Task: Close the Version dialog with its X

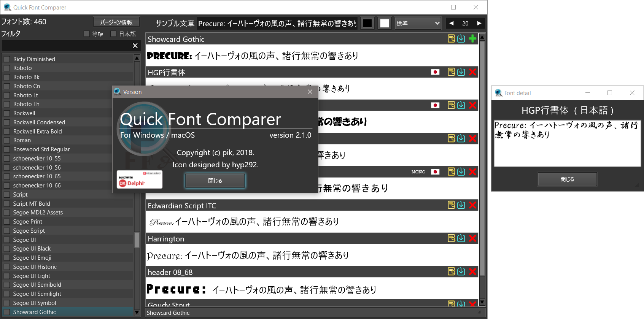Action: click(x=310, y=92)
